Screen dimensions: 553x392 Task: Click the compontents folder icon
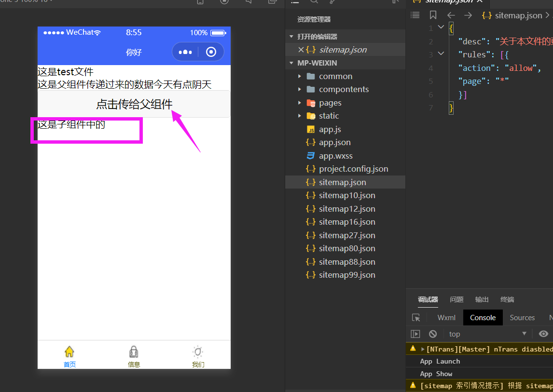click(311, 90)
